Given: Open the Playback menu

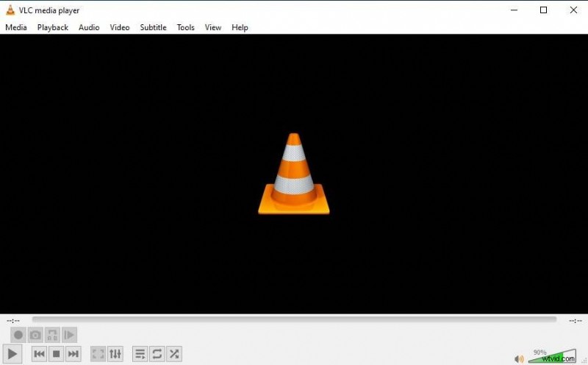Looking at the screenshot, I should (x=53, y=27).
